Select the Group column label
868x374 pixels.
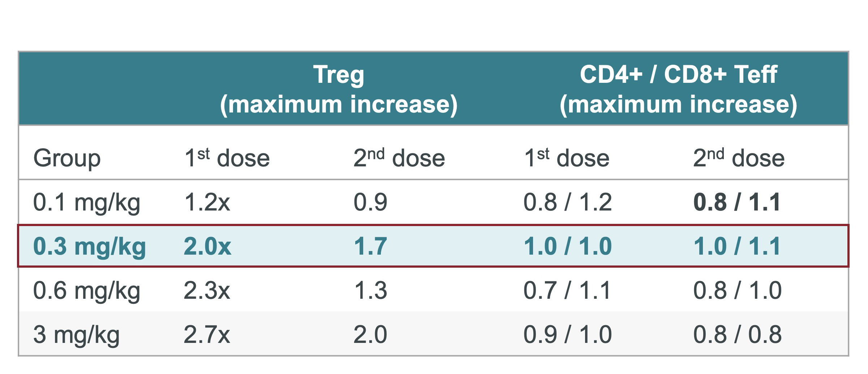(x=67, y=158)
